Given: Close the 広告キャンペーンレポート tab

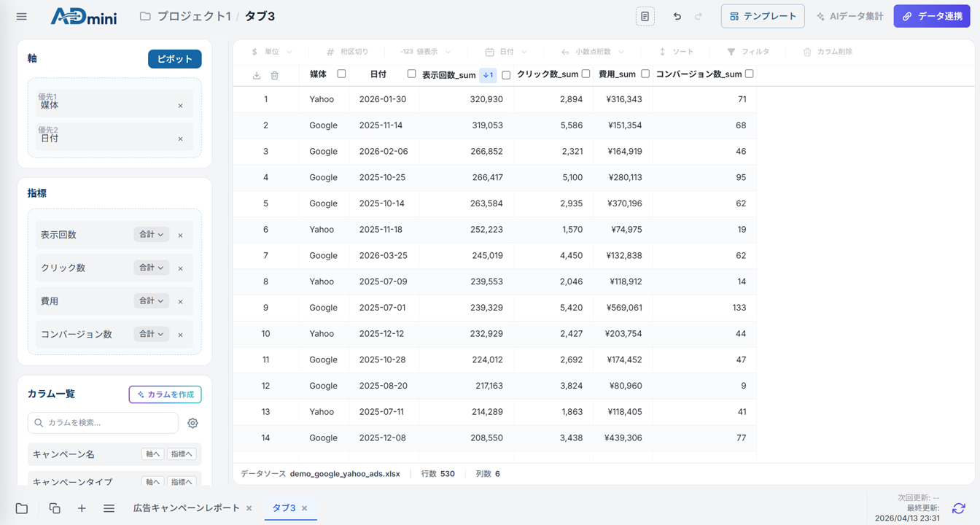Looking at the screenshot, I should pos(249,508).
